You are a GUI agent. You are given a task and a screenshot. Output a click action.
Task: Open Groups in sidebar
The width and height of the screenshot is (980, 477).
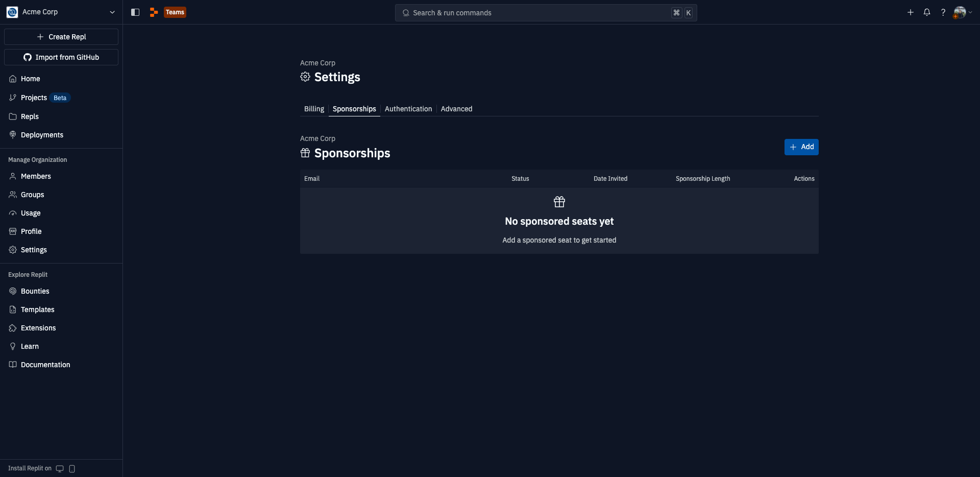coord(61,195)
